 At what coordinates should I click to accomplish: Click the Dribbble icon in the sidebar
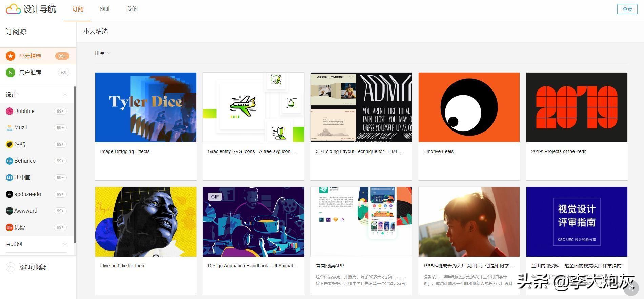coord(9,111)
